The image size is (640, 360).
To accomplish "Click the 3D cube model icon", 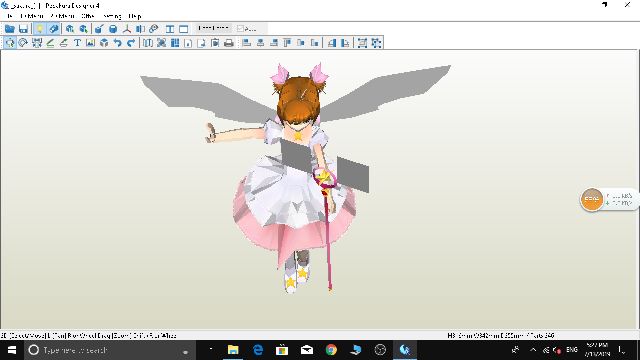I will (104, 42).
